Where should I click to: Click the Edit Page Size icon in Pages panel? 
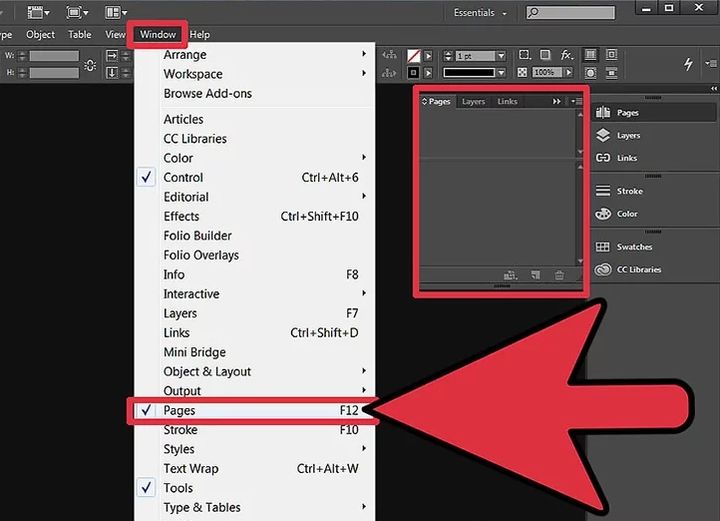510,275
